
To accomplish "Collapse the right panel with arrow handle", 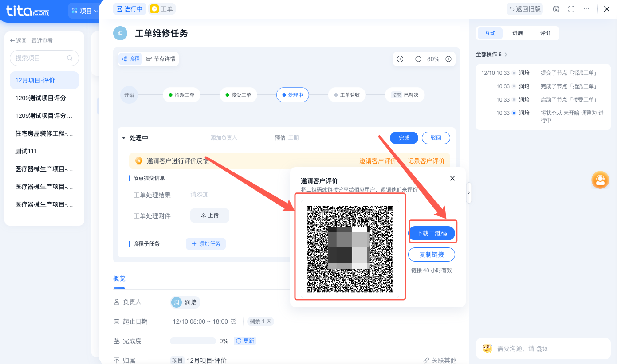I will (469, 193).
